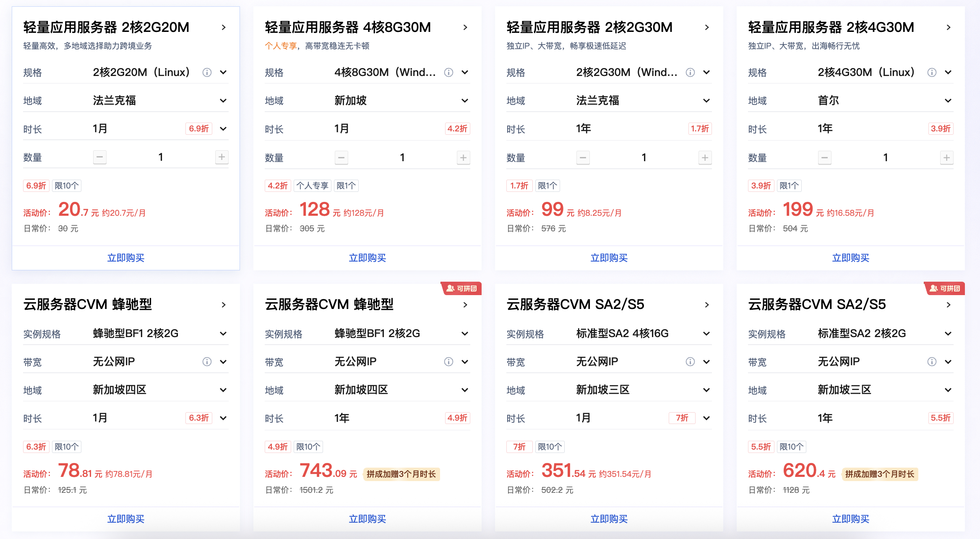The width and height of the screenshot is (980, 539).
Task: Click 拼成加赠3个月时长 label by 620.4元
Action: tap(880, 474)
